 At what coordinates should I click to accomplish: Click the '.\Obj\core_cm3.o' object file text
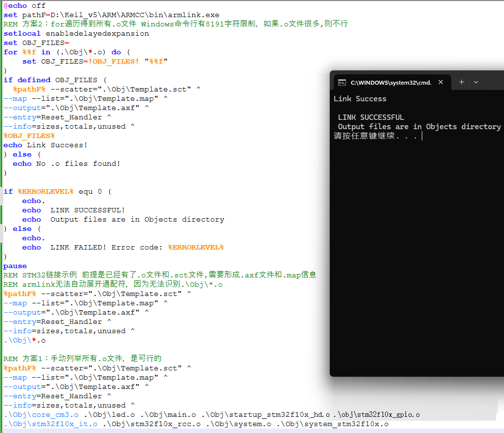(41, 414)
